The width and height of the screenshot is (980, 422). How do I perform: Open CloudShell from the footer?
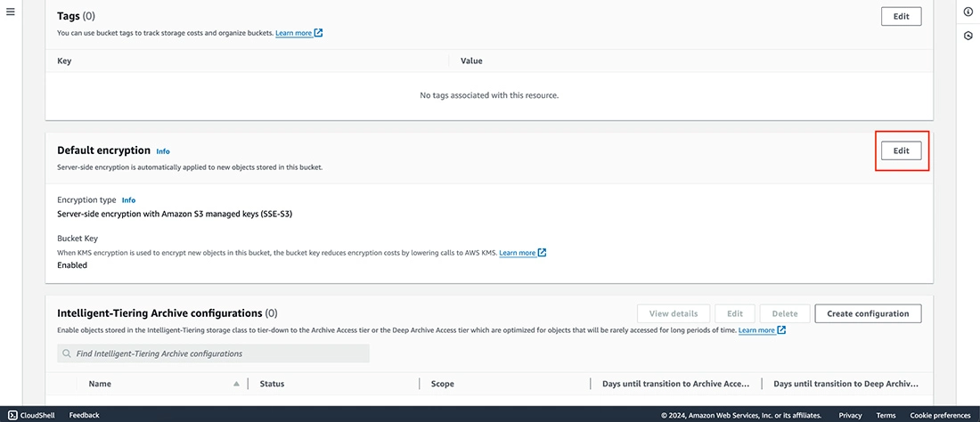[33, 415]
